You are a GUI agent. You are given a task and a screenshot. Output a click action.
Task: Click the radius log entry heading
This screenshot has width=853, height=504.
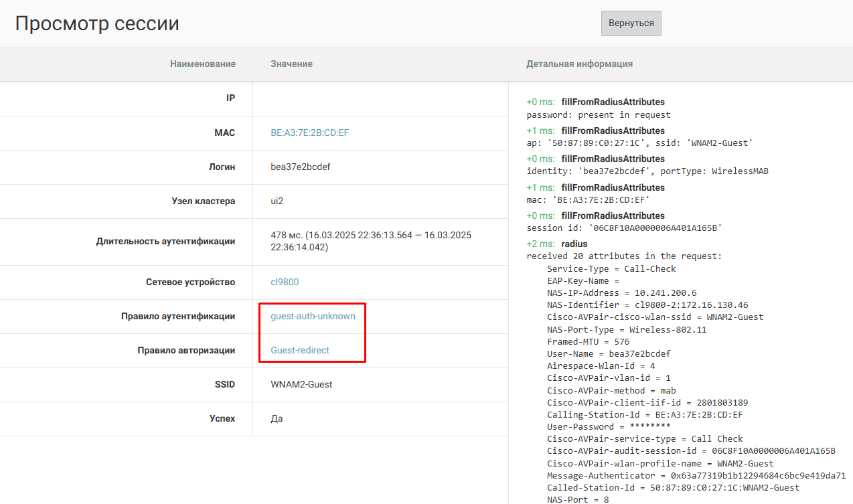coord(574,244)
